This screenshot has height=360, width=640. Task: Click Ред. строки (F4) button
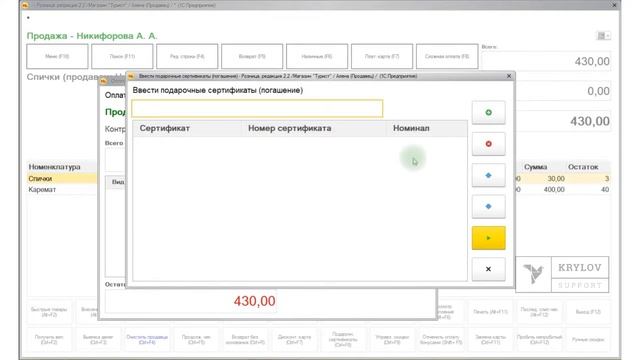coord(187,56)
